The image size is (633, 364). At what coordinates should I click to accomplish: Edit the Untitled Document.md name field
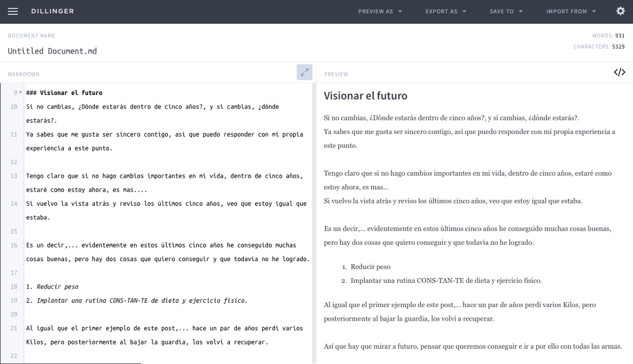click(53, 51)
